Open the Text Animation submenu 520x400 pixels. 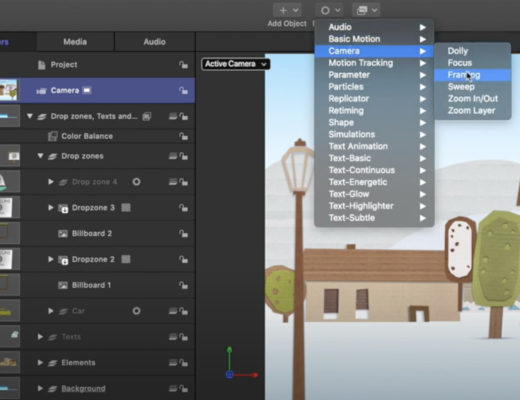pos(374,146)
